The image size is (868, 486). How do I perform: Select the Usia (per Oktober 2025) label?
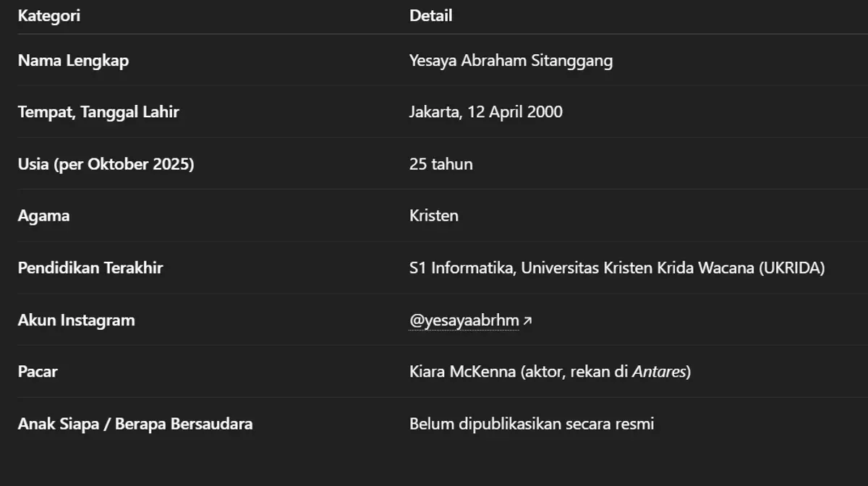106,164
